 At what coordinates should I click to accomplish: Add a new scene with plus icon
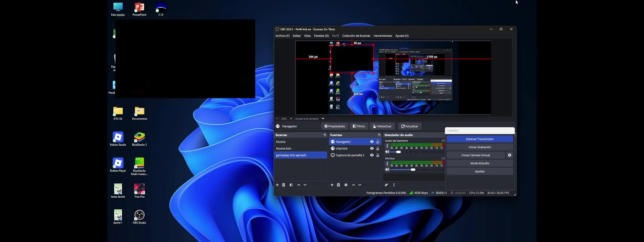tap(277, 185)
